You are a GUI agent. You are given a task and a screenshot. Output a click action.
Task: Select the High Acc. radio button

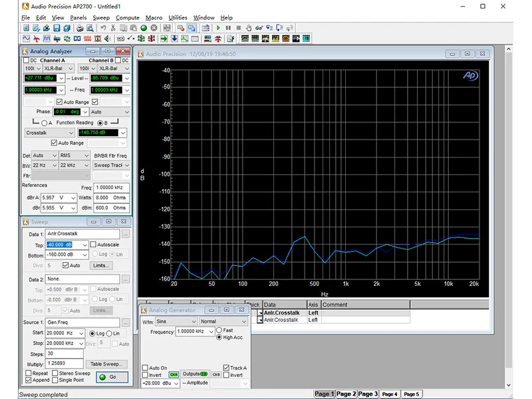pos(219,337)
